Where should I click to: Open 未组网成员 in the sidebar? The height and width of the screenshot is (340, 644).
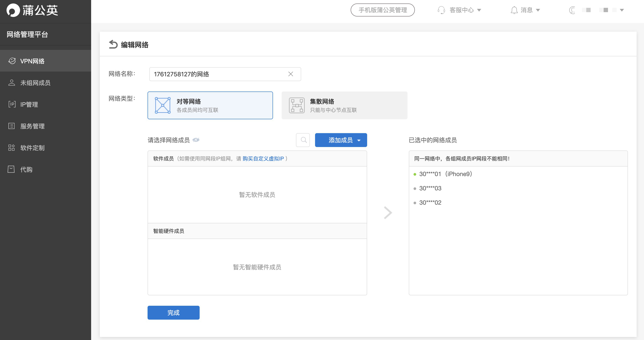point(46,83)
